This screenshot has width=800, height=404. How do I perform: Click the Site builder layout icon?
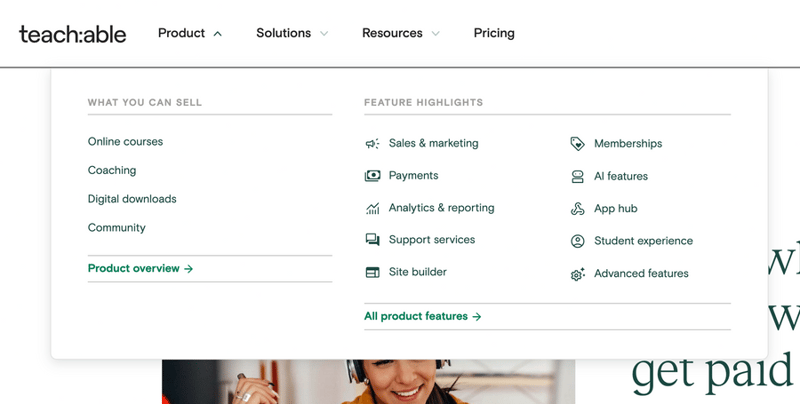pyautogui.click(x=372, y=272)
